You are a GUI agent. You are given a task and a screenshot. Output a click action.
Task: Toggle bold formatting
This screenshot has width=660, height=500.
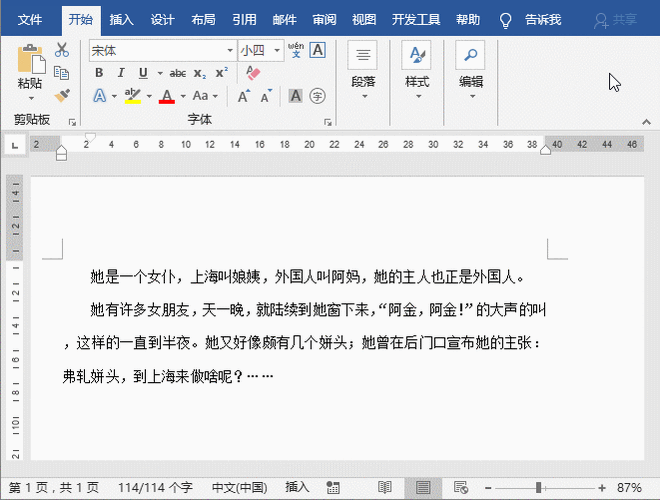coord(99,73)
